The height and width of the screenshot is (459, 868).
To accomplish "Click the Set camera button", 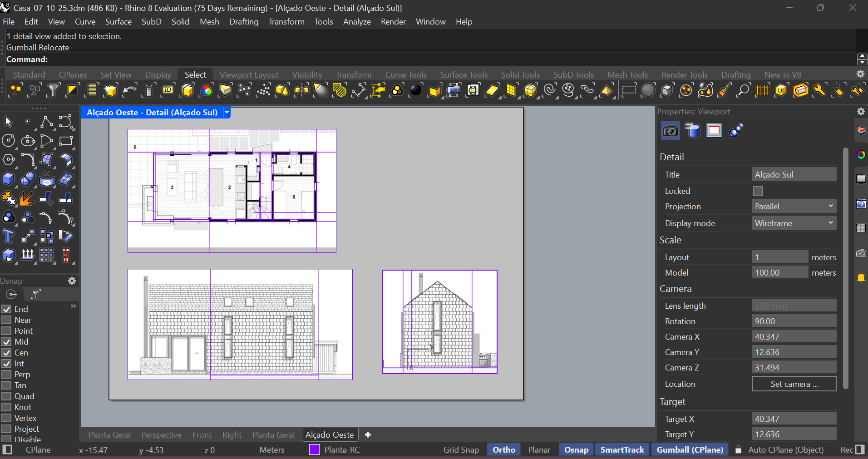I will point(794,384).
